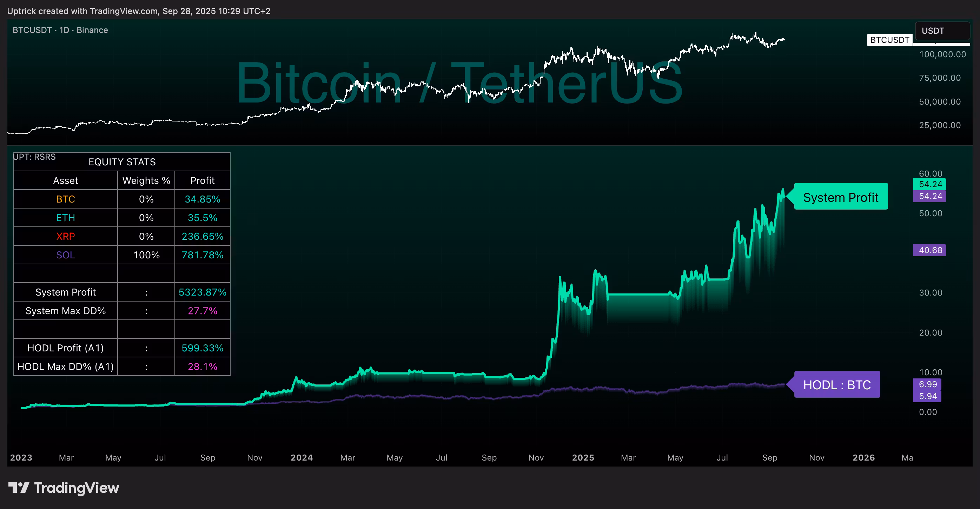Viewport: 980px width, 509px height.
Task: Click the EQUITY STATS table header
Action: (x=122, y=162)
